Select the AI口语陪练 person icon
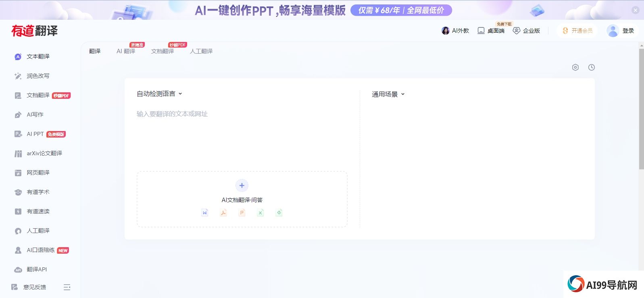644x298 pixels. tap(18, 250)
